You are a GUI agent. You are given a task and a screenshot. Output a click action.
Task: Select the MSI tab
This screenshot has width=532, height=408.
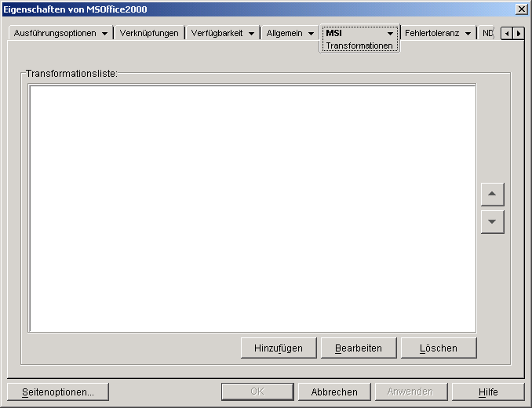tap(359, 38)
